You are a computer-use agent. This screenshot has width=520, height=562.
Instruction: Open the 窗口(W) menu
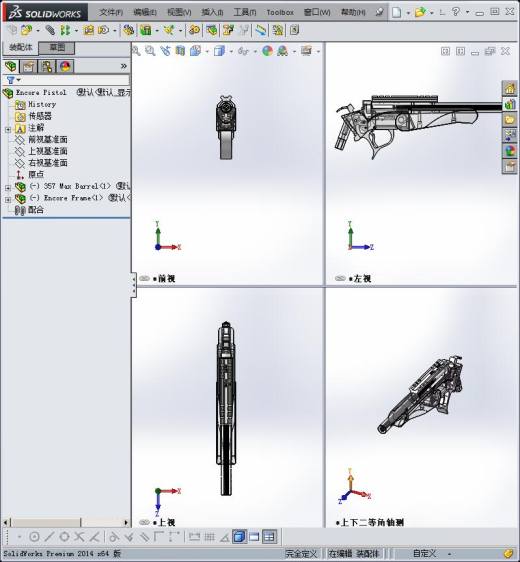tap(317, 12)
